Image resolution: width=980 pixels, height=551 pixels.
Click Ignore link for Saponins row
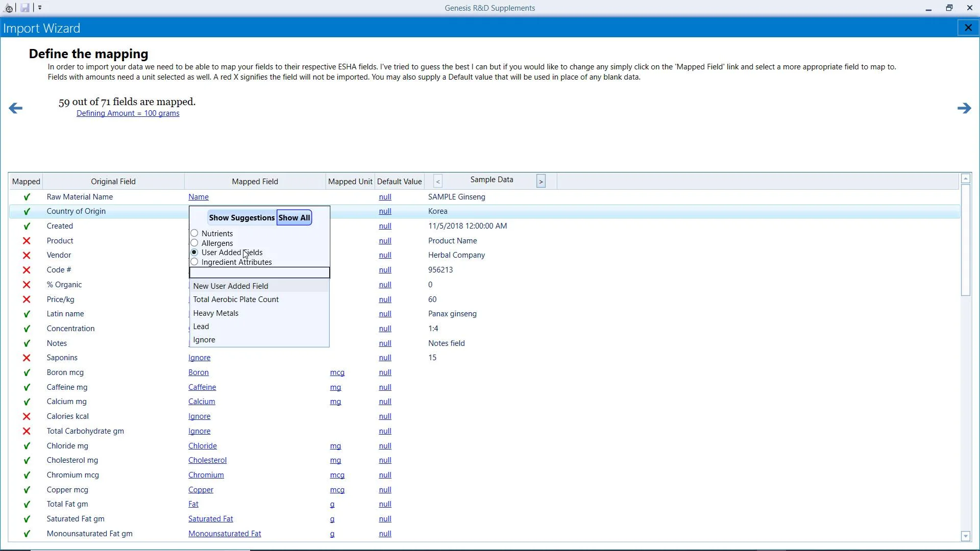(200, 358)
